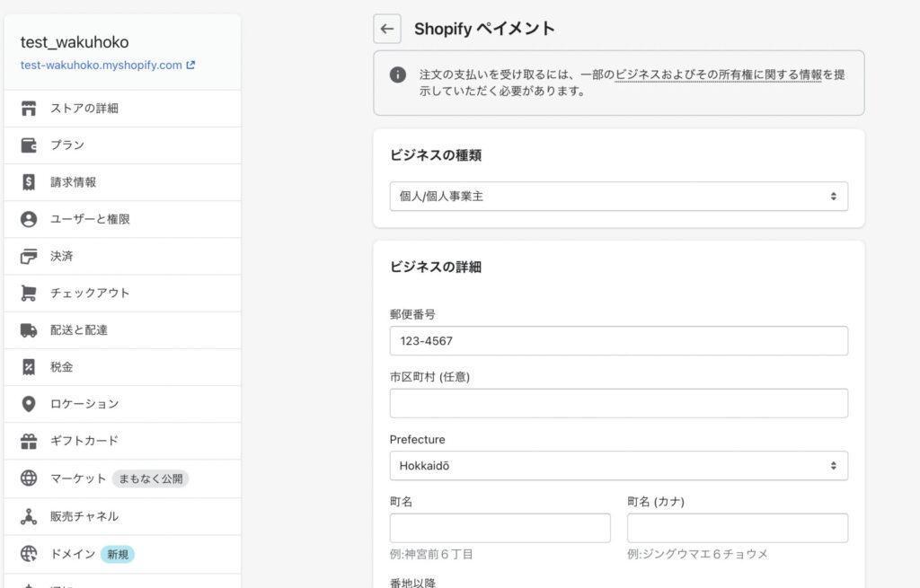Click the shipping truck icon
Image resolution: width=920 pixels, height=588 pixels.
29,330
